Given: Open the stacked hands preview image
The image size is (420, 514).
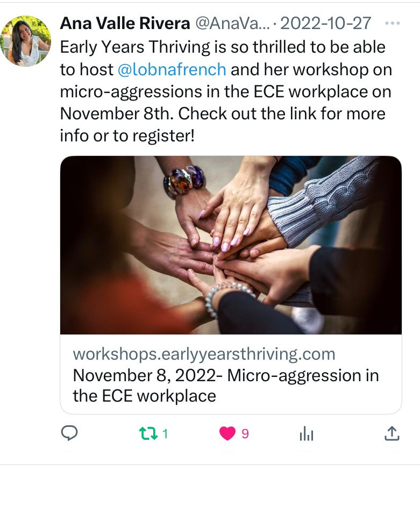Looking at the screenshot, I should click(231, 245).
